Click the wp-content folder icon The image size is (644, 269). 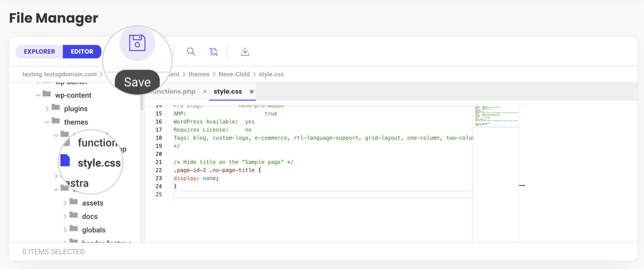pos(47,94)
